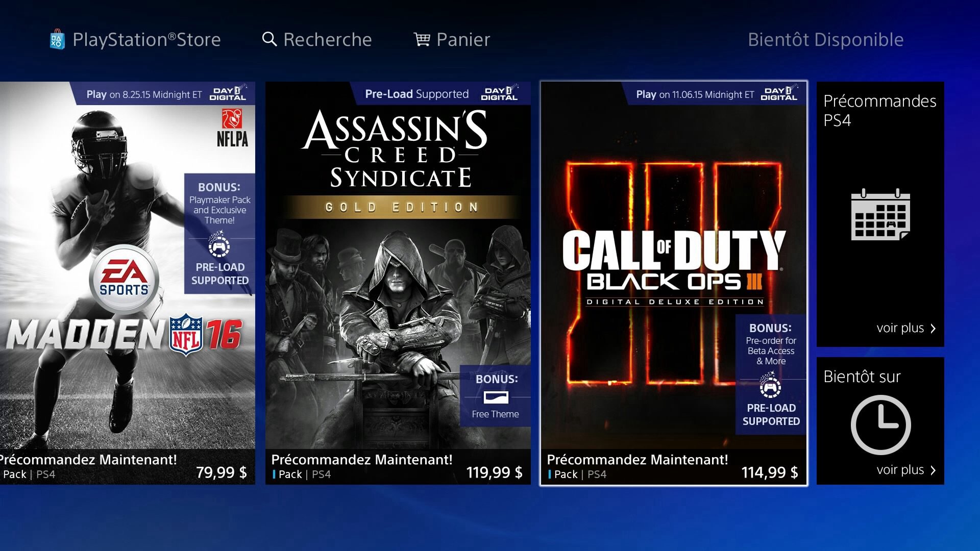
Task: Click the NFLPA logo on Madden card
Action: 232,128
